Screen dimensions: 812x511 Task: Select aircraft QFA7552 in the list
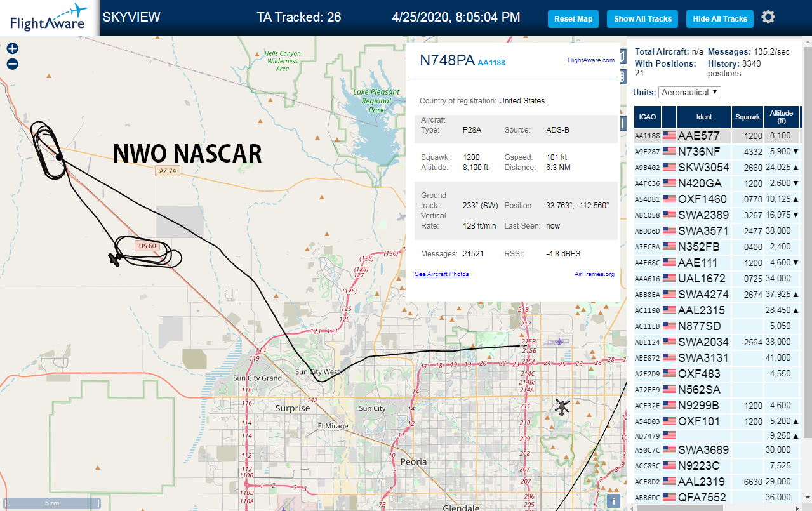click(703, 498)
